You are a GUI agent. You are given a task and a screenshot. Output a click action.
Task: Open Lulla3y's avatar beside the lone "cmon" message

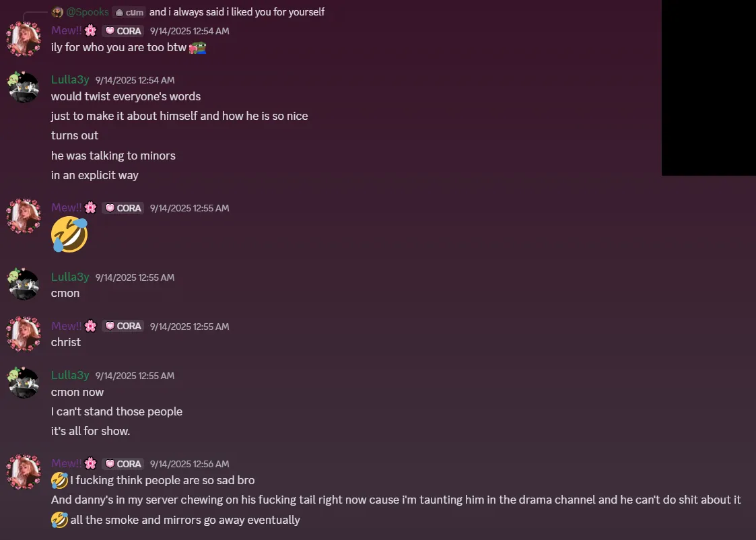(24, 285)
